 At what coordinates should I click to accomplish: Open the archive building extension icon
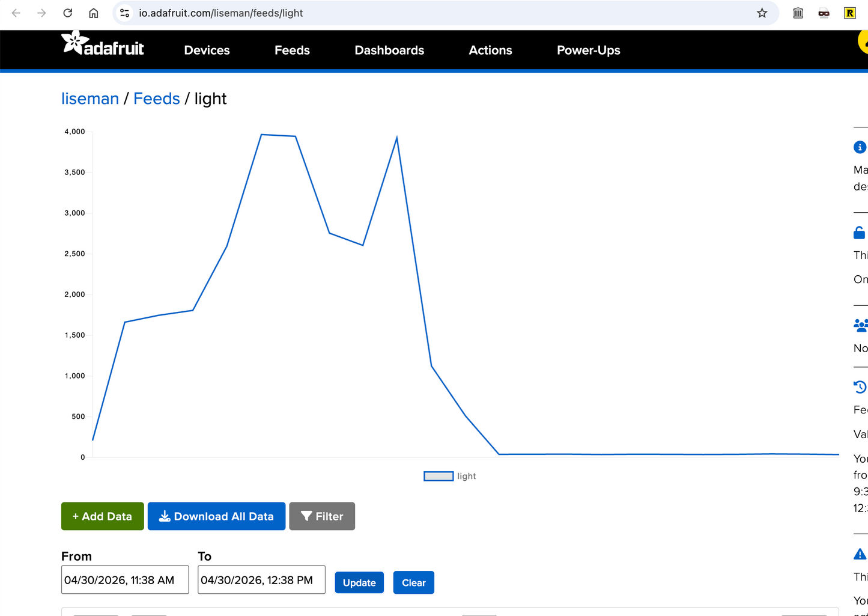point(798,13)
